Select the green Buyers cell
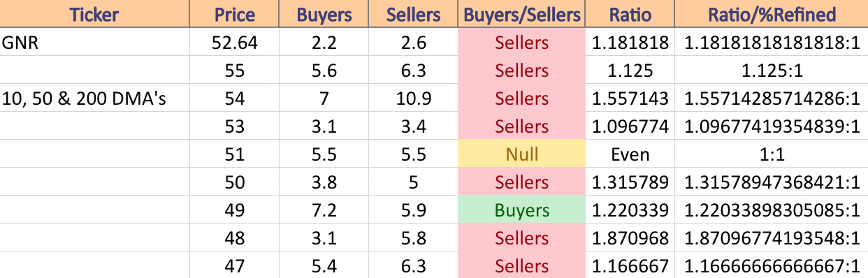The height and width of the screenshot is (278, 868). pos(521,210)
